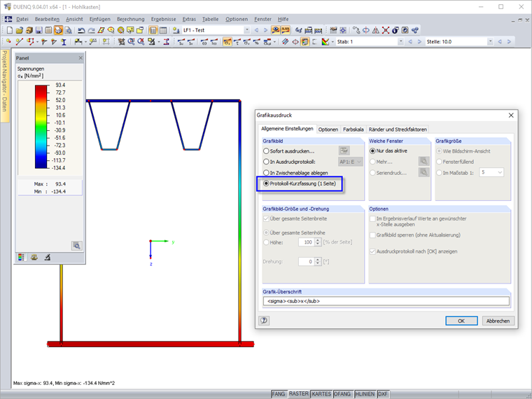Screen dimensions: 532x399
Task: Open file with the folder icon
Action: point(20,30)
